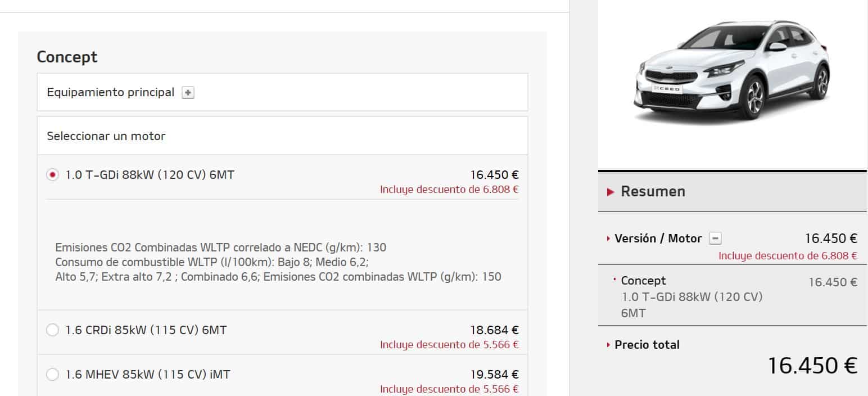868x396 pixels.
Task: Click the large 16.450 € total price
Action: coord(812,366)
